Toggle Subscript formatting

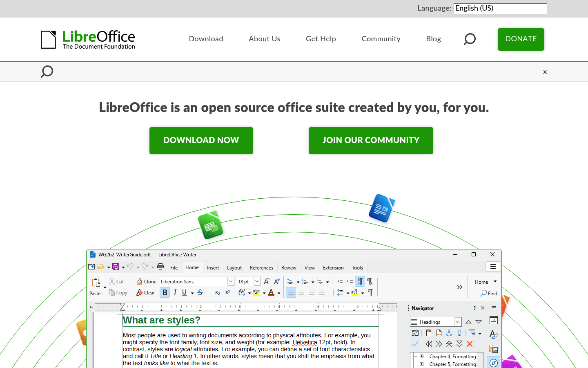[x=217, y=292]
